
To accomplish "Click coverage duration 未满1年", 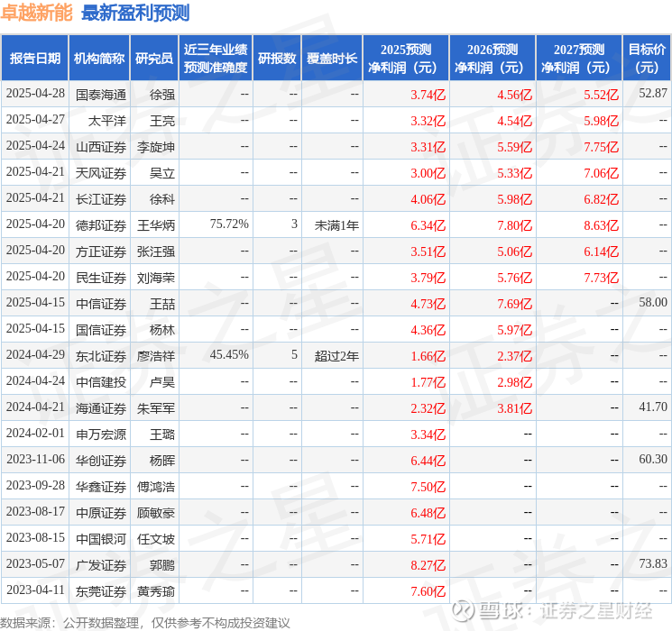I will pos(336,225).
